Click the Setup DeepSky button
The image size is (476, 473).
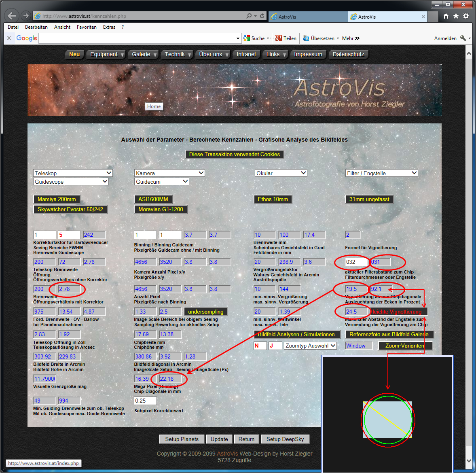[285, 439]
